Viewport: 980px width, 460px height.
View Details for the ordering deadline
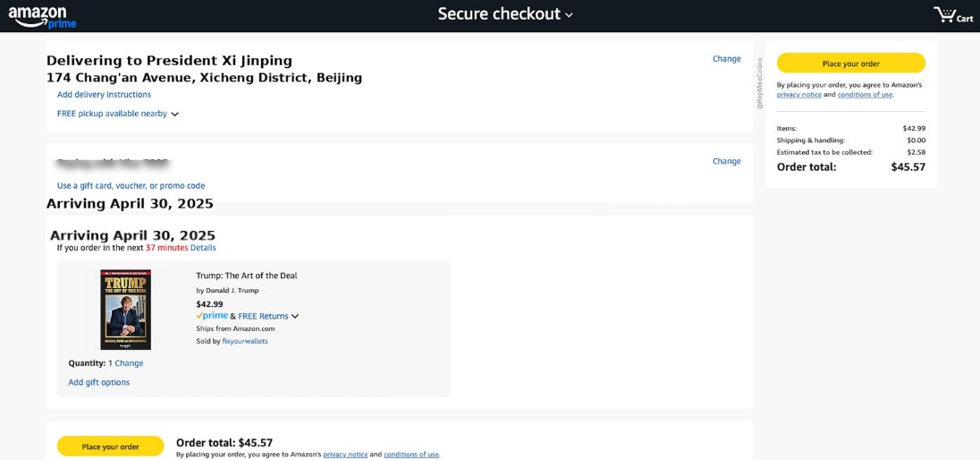click(x=203, y=248)
